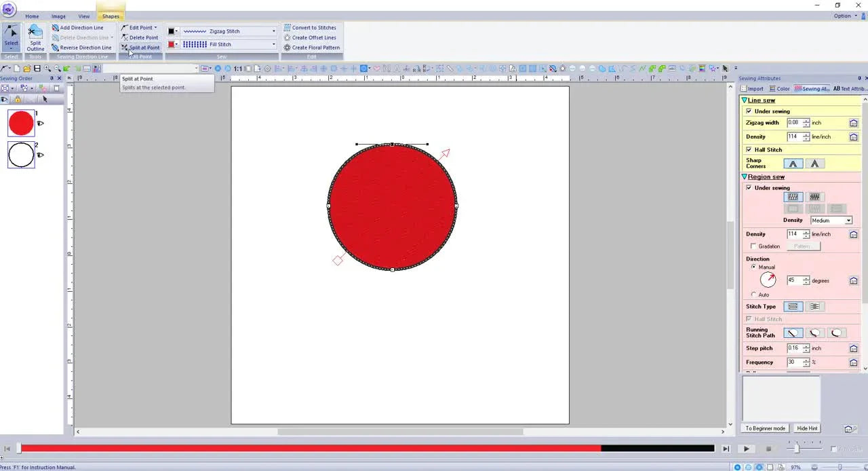Select third Running Stitch Path option
Screen dimensions: 868x471
point(836,333)
